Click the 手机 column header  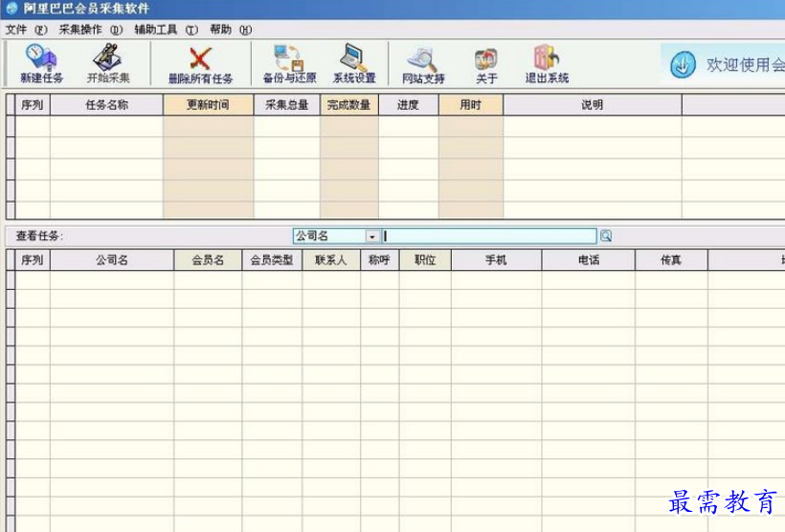point(497,260)
